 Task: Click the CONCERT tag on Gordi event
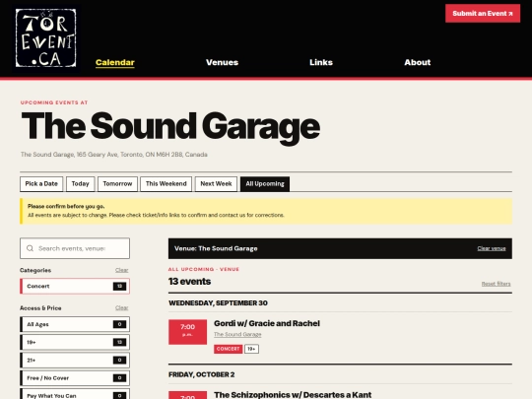click(228, 349)
